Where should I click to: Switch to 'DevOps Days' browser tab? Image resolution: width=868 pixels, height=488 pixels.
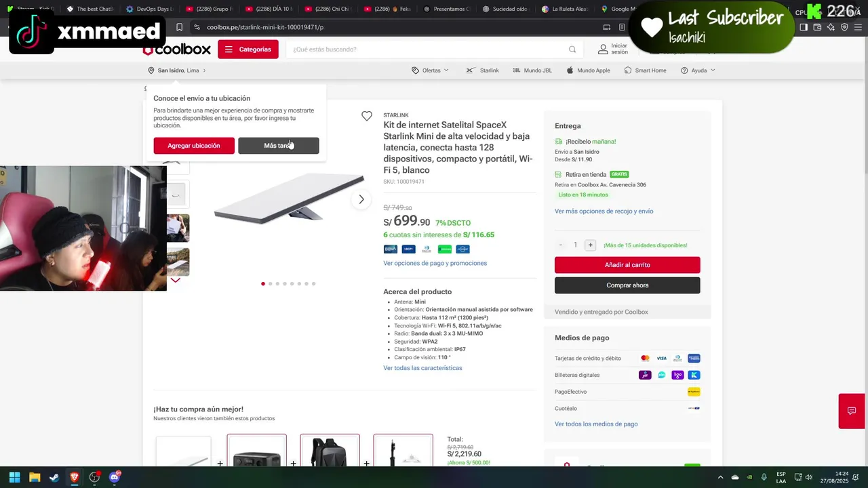click(x=150, y=9)
